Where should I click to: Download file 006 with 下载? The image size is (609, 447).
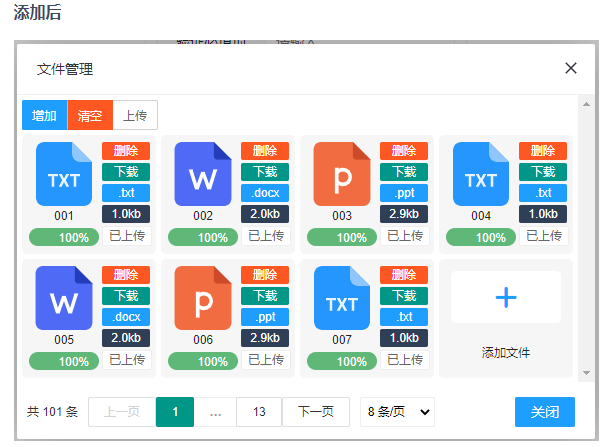click(265, 296)
